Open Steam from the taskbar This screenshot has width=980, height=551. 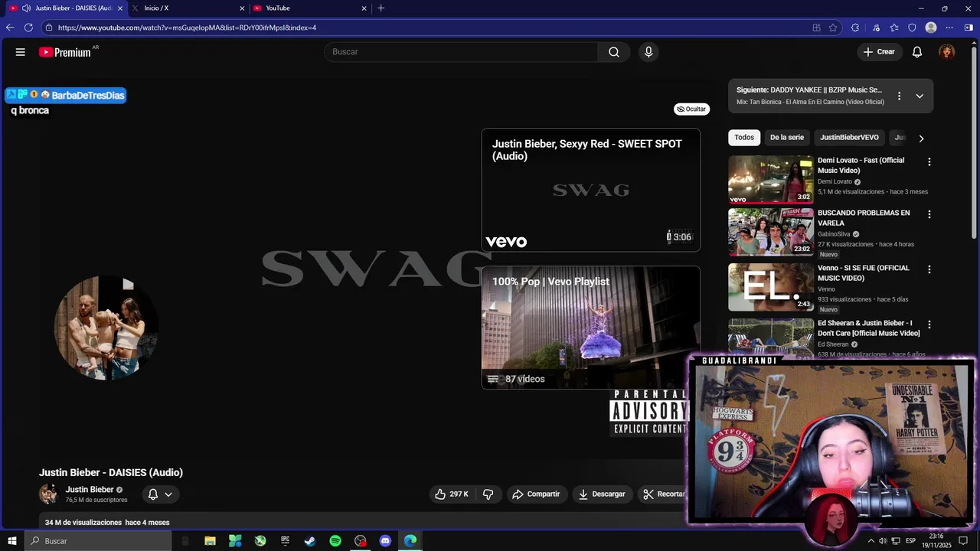click(x=310, y=541)
